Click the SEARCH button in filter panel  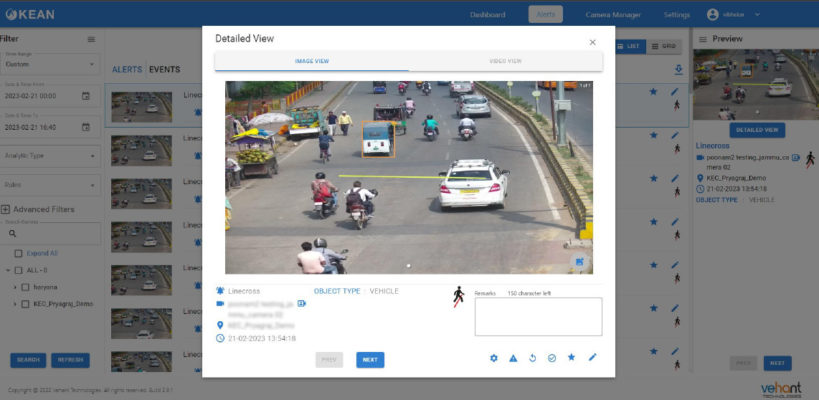click(28, 360)
